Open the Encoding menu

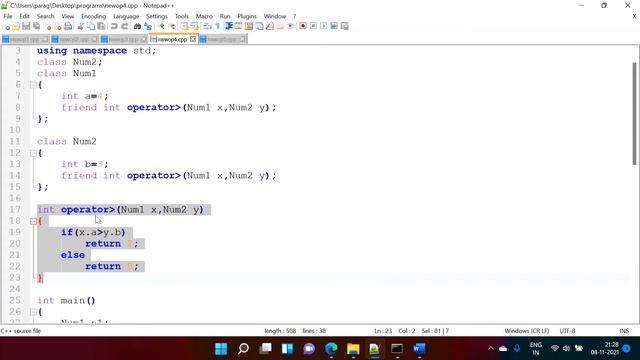[x=93, y=16]
